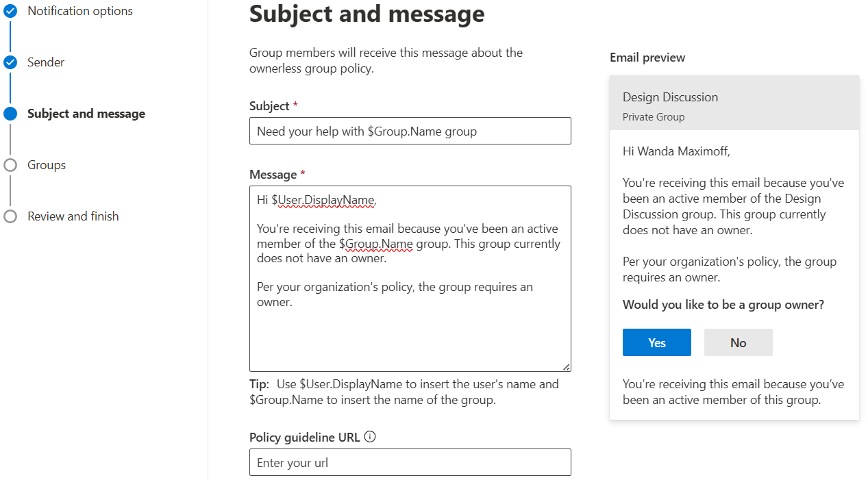Click the filled step circle for Subject and message

pyautogui.click(x=10, y=113)
